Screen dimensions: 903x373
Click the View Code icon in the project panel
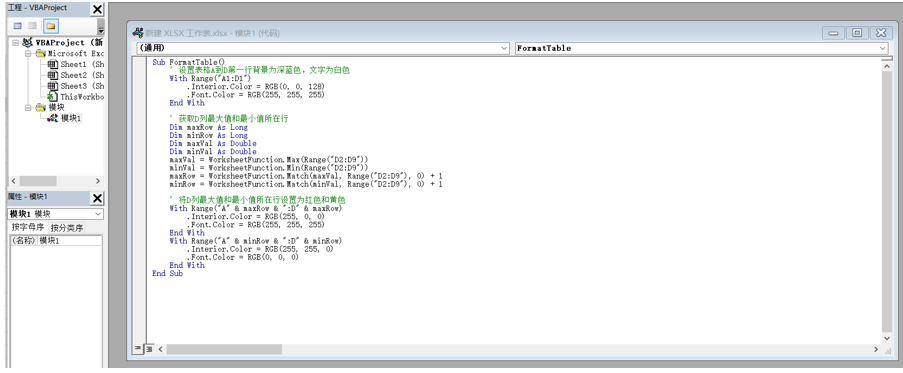[17, 26]
